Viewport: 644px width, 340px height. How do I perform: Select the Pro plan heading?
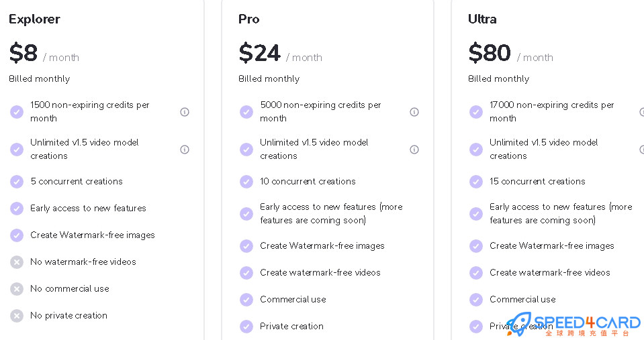coord(249,19)
